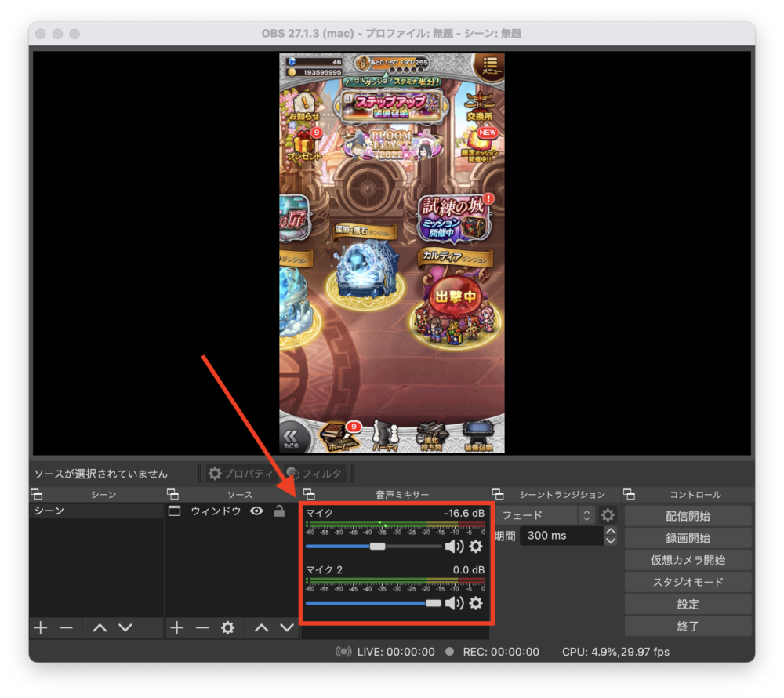Click the CPU: 4.9%,29.97 fps status text
Image resolution: width=784 pixels, height=698 pixels.
615,652
